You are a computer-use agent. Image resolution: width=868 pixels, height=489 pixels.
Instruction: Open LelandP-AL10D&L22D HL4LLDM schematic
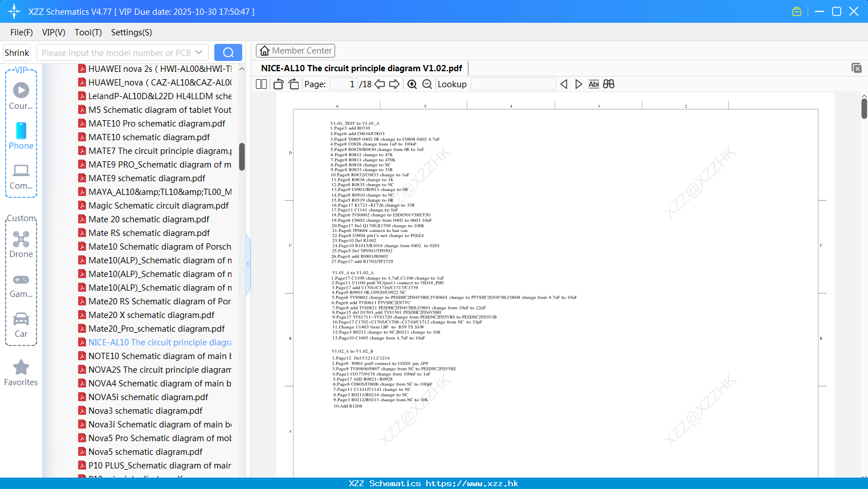160,96
